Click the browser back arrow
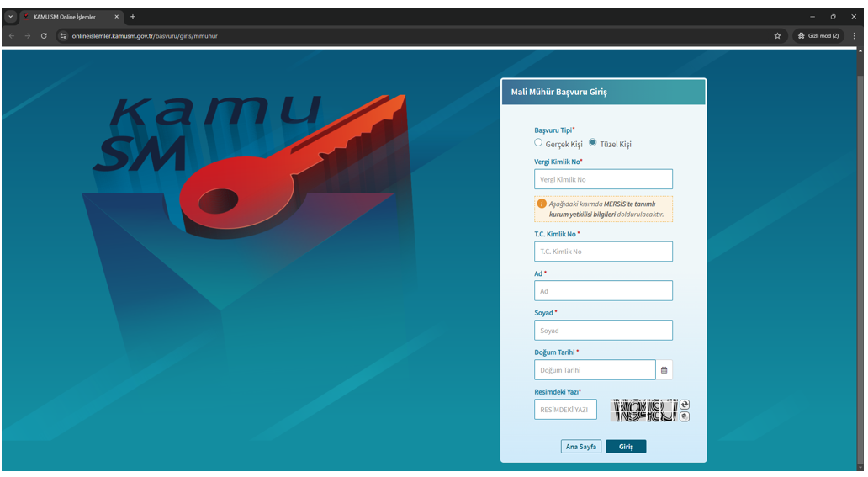The image size is (868, 477). [12, 36]
